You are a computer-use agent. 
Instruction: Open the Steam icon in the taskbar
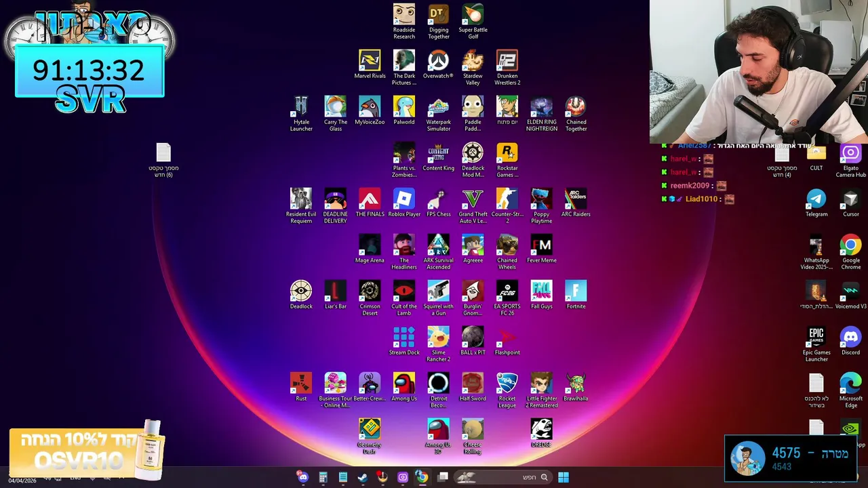[363, 477]
